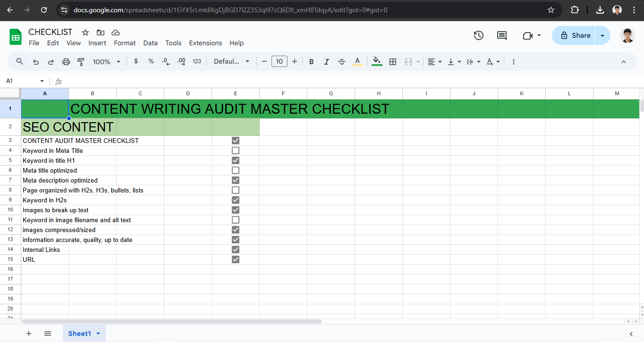Viewport: 644px width, 342px height.
Task: Open the borders tool
Action: coord(393,62)
